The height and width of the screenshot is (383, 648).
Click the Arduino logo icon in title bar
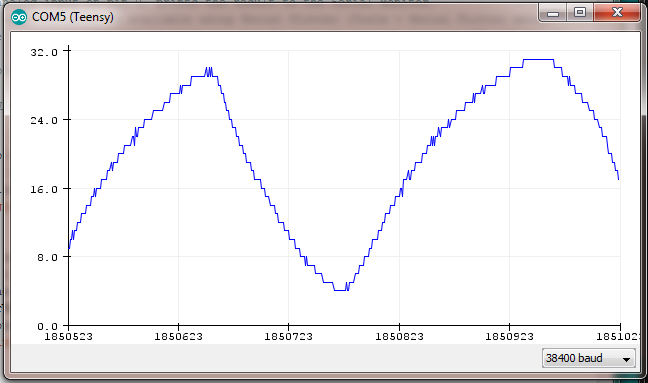pos(19,17)
